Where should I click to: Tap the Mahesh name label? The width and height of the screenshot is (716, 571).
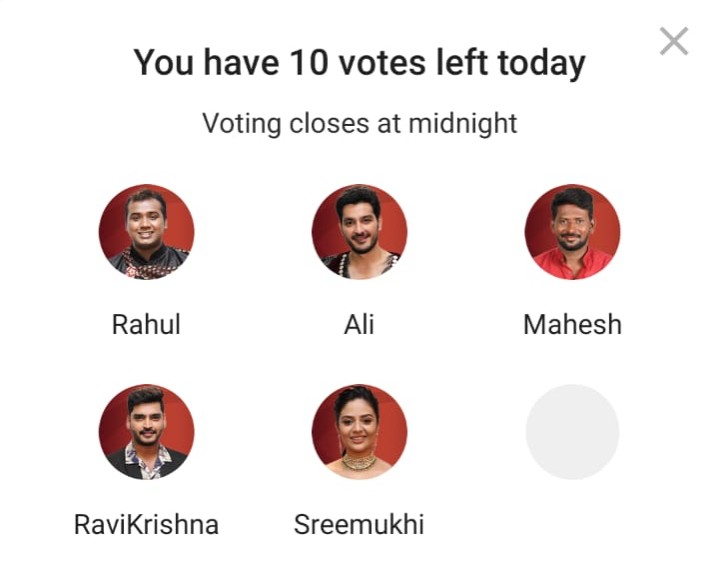tap(573, 324)
